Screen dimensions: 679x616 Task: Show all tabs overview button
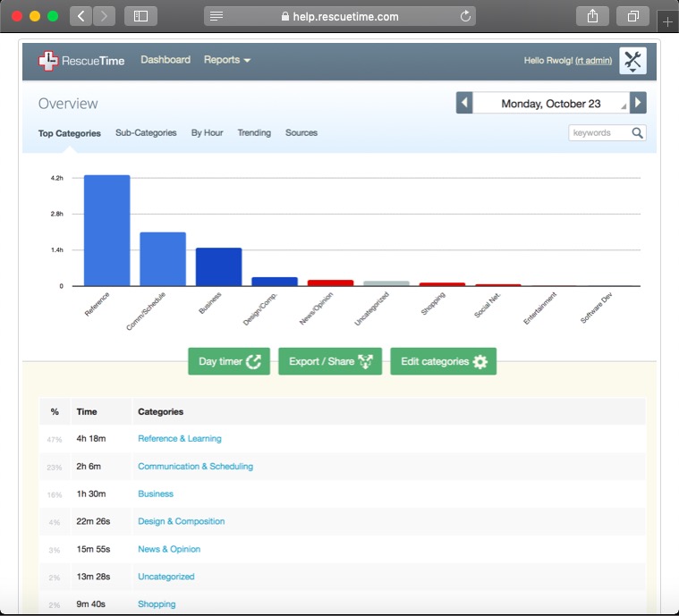coord(632,16)
